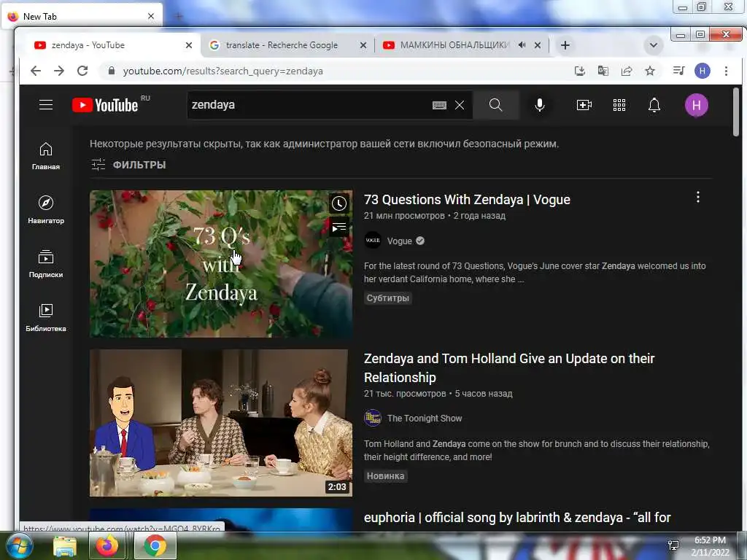Viewport: 747px width, 560px height.
Task: Translate this page using the translate icon
Action: 603,71
